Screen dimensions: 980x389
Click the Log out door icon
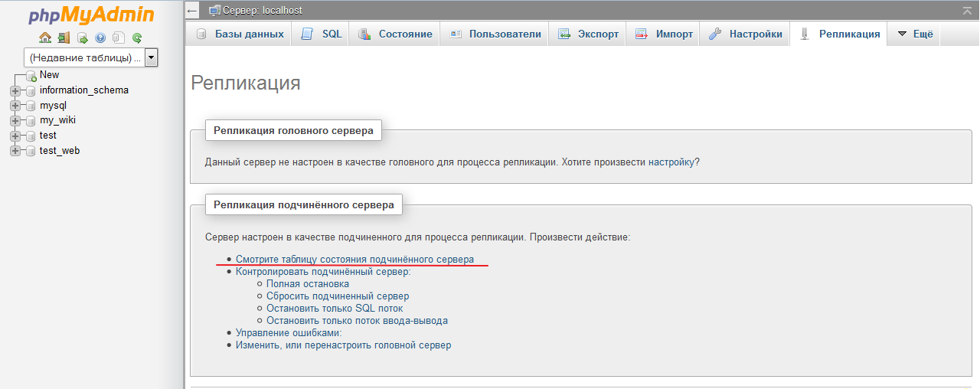64,38
